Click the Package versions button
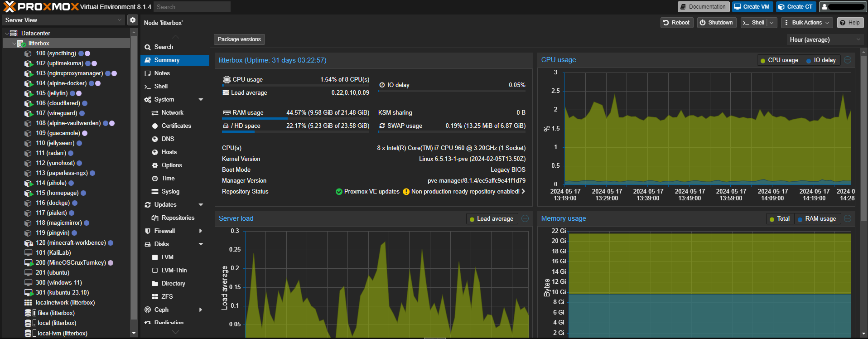The width and height of the screenshot is (868, 339). pyautogui.click(x=239, y=39)
